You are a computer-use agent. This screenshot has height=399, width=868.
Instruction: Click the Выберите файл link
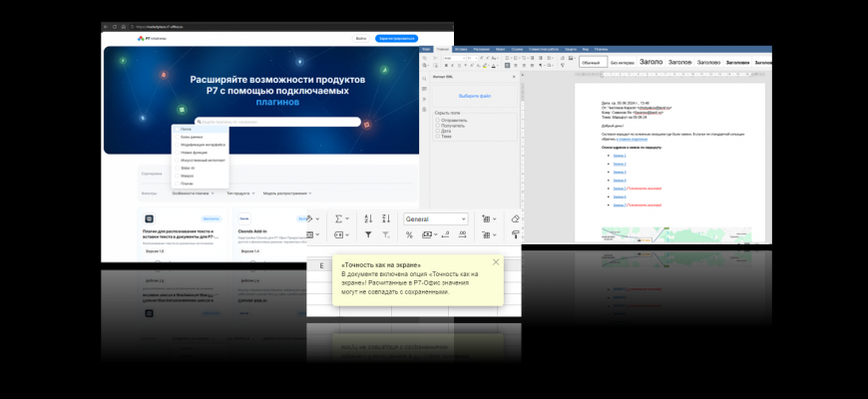click(x=475, y=96)
